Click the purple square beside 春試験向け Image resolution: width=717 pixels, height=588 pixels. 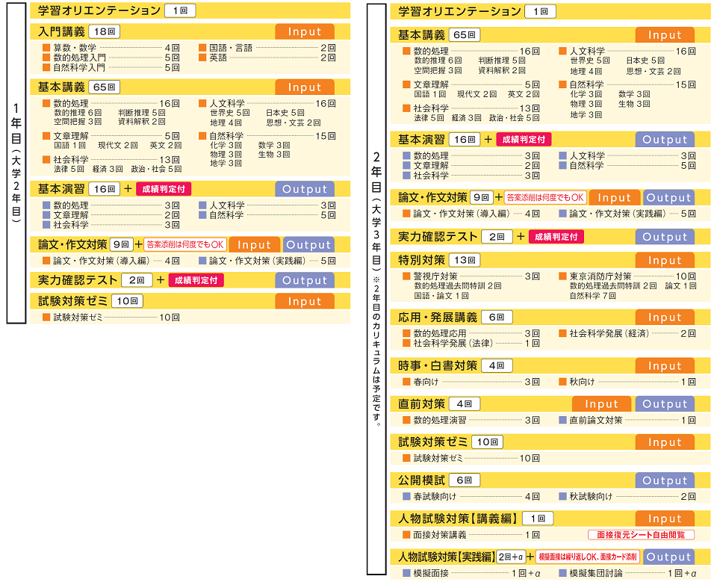[x=406, y=496]
